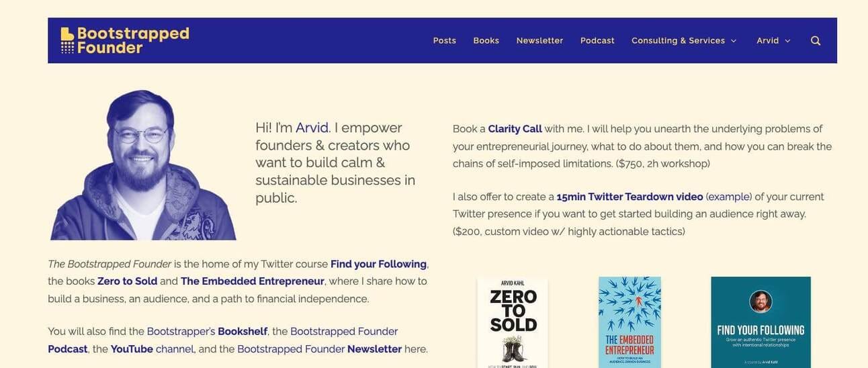Open the Arvid dropdown menu
Viewport: 868px width, 368px height.
pyautogui.click(x=773, y=41)
